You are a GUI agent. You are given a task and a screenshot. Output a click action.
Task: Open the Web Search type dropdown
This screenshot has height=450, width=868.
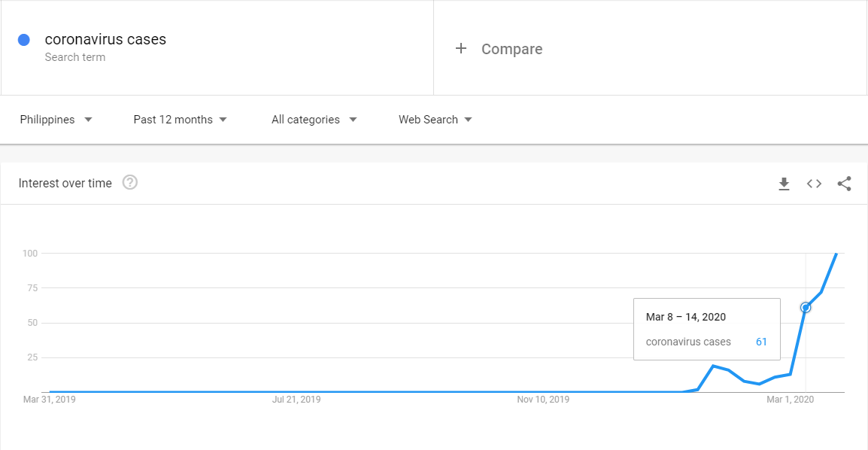(435, 120)
